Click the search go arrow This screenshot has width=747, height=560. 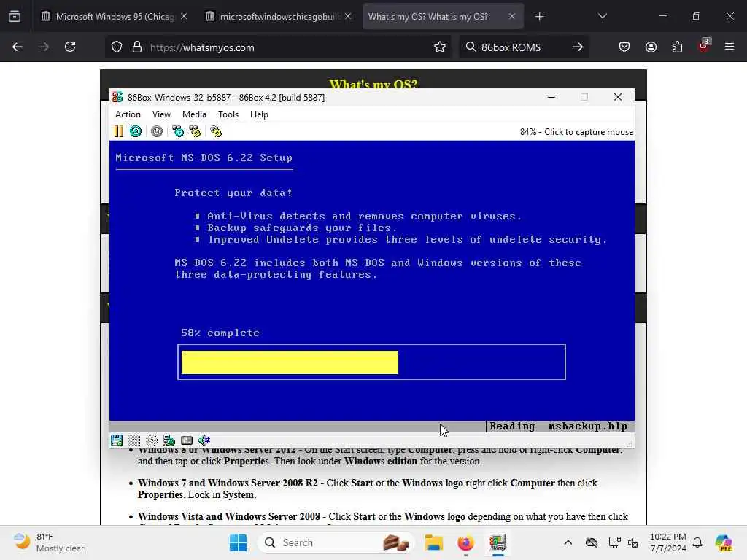(578, 47)
